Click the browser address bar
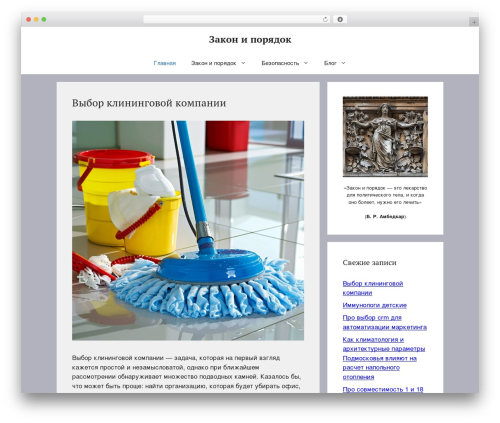This screenshot has height=423, width=500. [236, 20]
